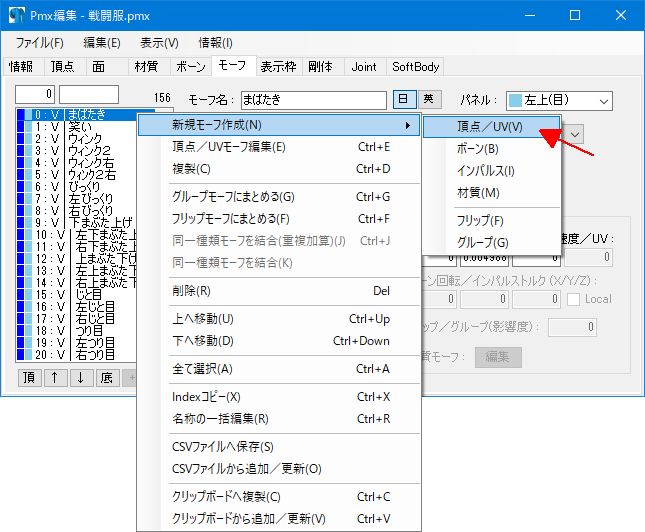
Task: Maximize the Pmx編集 window
Action: (x=575, y=15)
